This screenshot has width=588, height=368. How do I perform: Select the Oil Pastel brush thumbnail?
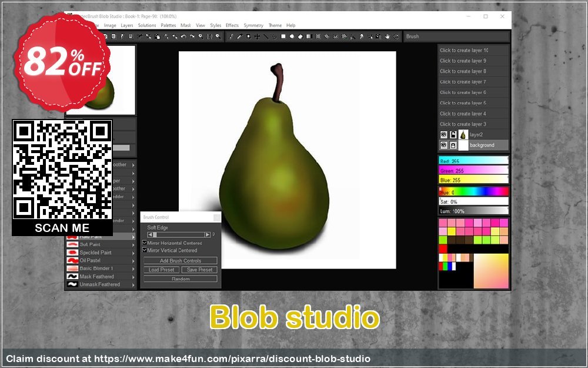click(72, 260)
